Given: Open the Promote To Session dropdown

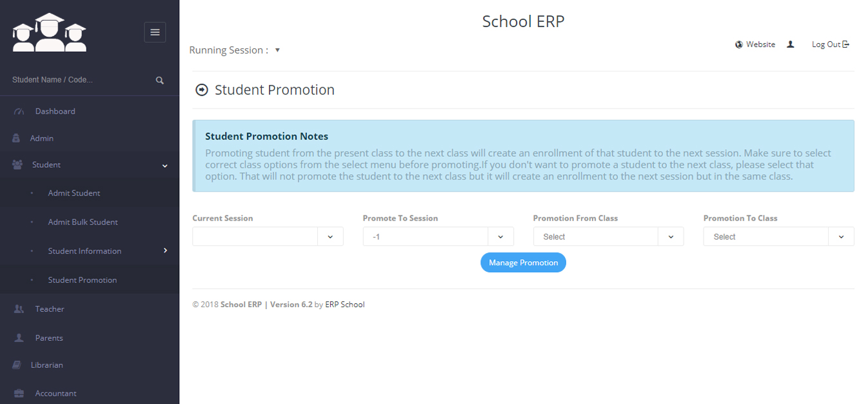Looking at the screenshot, I should 438,237.
